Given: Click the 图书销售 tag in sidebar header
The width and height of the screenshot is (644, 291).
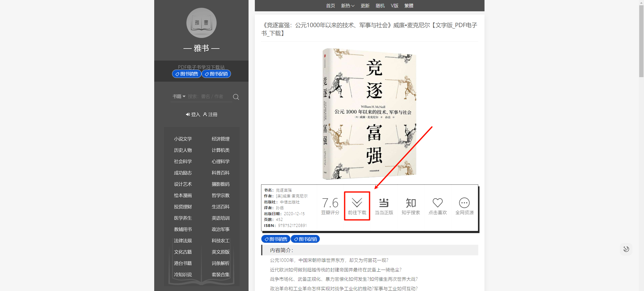Looking at the screenshot, I should (x=187, y=74).
